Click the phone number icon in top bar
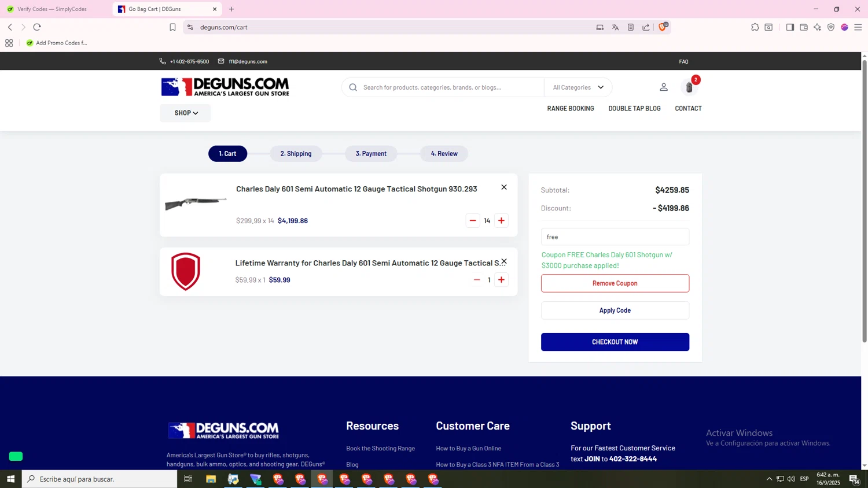The width and height of the screenshot is (868, 488). coord(163,61)
